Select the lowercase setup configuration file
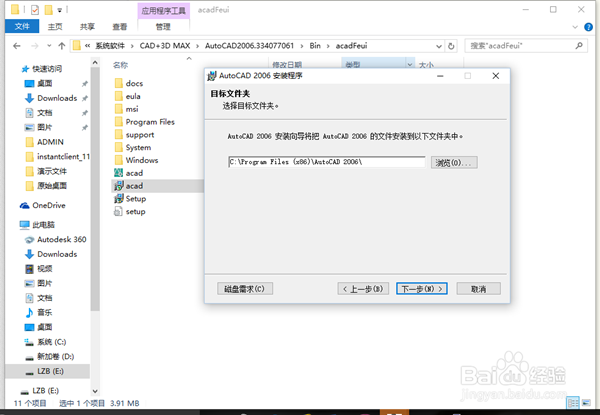 pos(130,212)
